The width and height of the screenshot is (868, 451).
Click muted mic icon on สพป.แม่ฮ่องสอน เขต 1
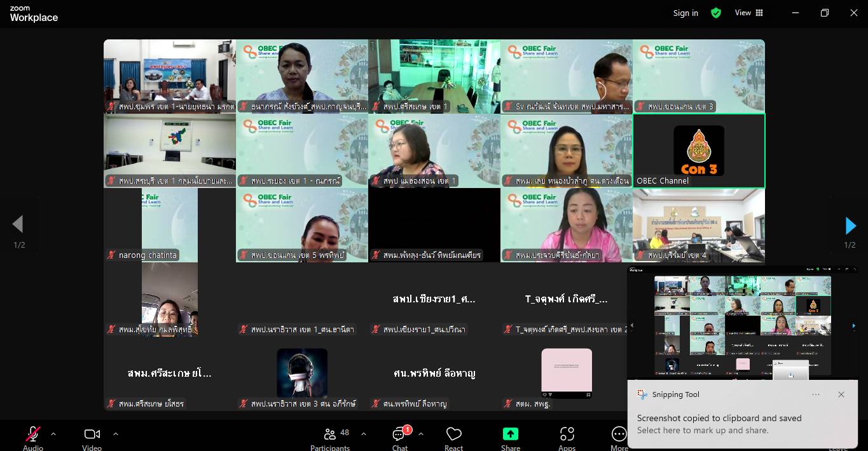pyautogui.click(x=376, y=181)
